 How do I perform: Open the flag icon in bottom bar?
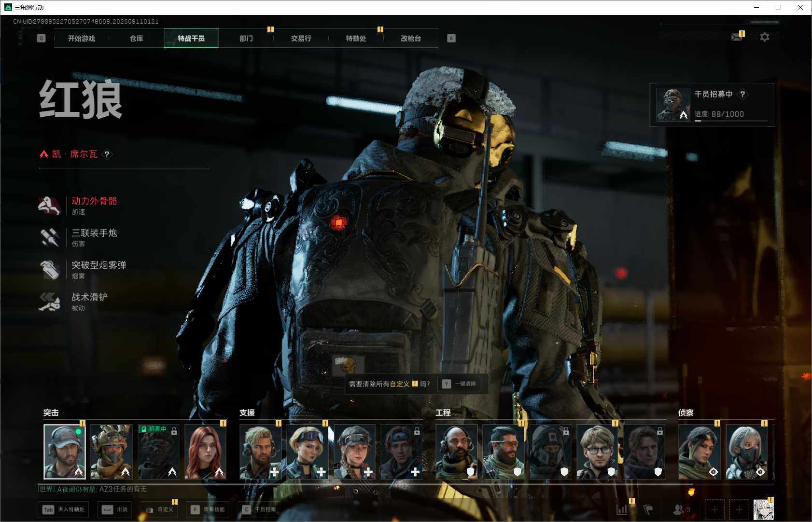648,509
